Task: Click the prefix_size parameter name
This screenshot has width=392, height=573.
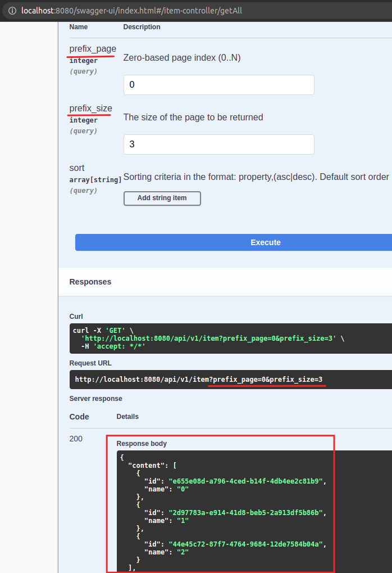Action: click(90, 109)
